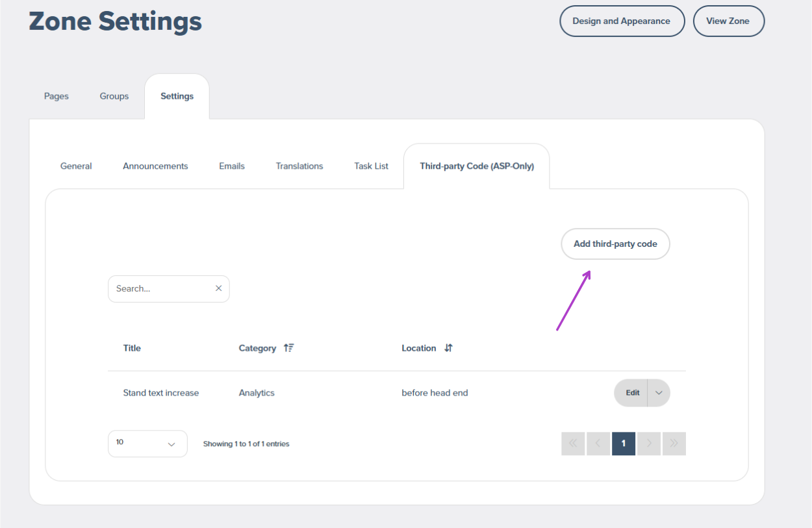Switch to the Announcements tab
812x528 pixels.
point(155,166)
